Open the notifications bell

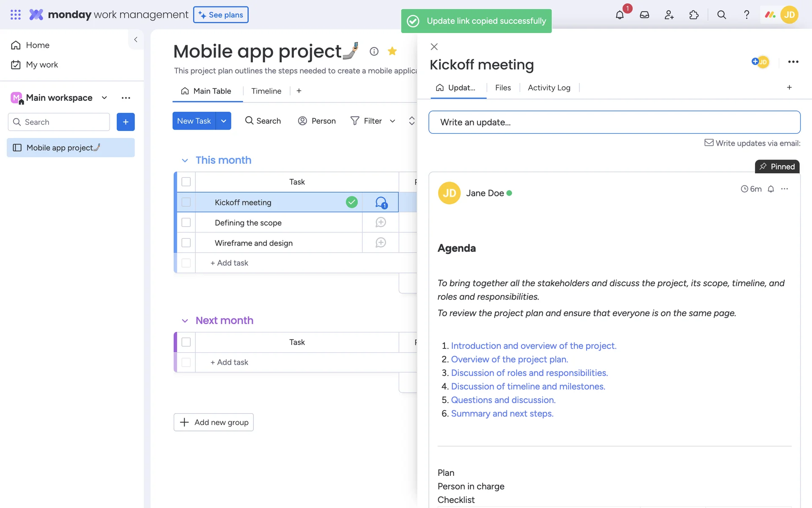coord(620,15)
